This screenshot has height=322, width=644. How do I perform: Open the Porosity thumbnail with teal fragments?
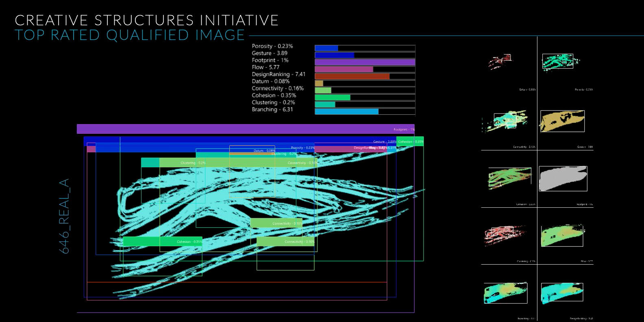coord(560,62)
